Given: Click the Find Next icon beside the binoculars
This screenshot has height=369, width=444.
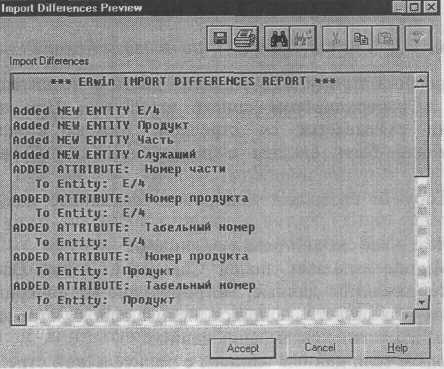Looking at the screenshot, I should (303, 38).
